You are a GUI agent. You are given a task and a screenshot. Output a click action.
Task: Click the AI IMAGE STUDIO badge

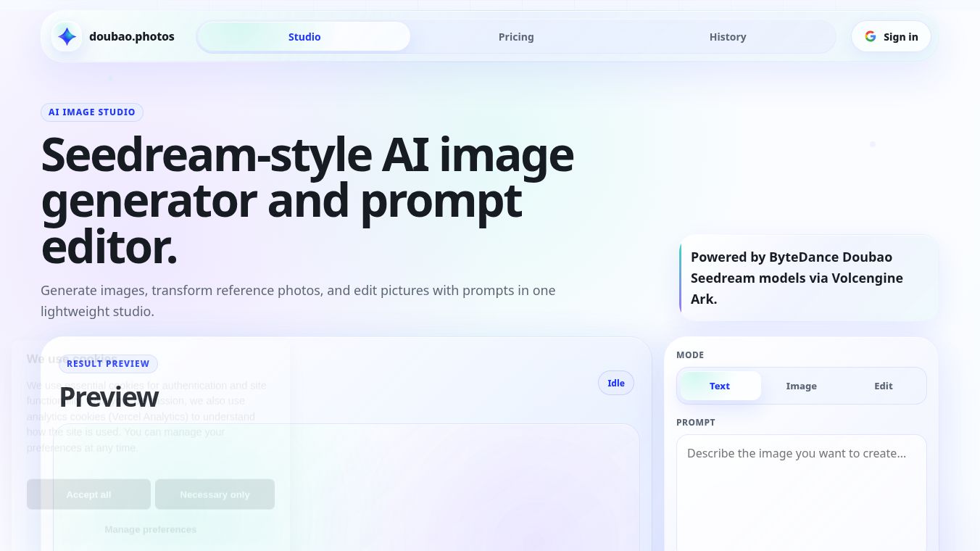(92, 112)
